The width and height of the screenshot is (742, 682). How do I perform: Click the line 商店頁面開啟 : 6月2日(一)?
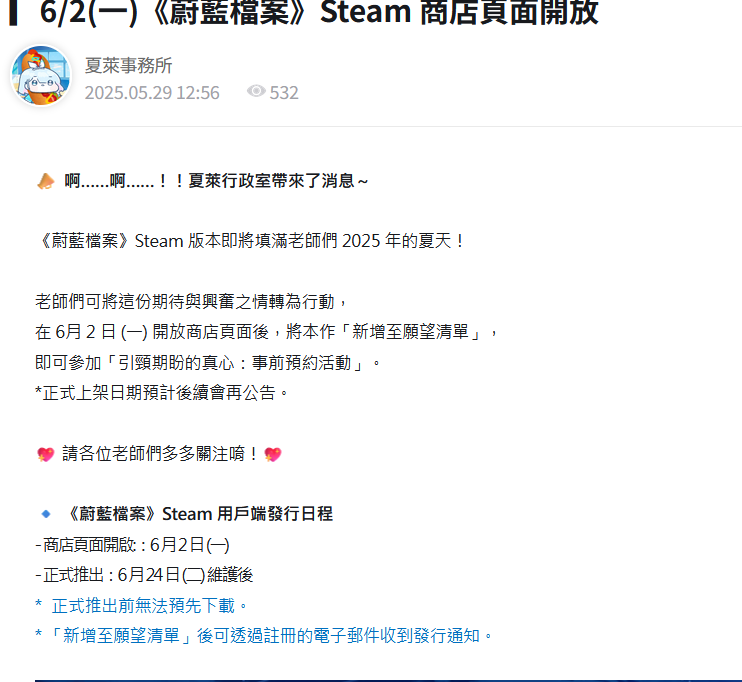132,545
